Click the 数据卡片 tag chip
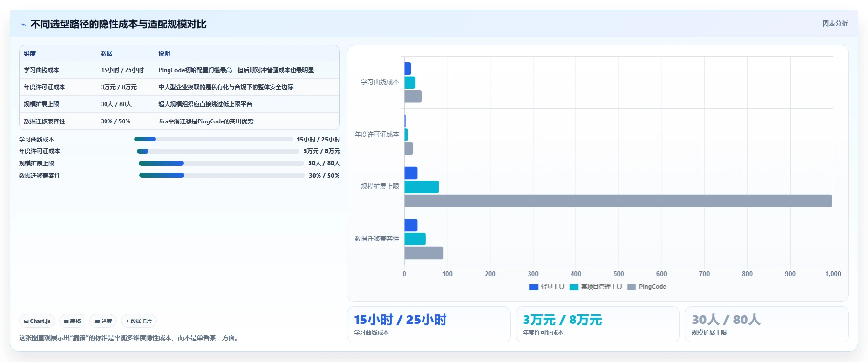Screen dimensions: 868x362 tap(139, 321)
